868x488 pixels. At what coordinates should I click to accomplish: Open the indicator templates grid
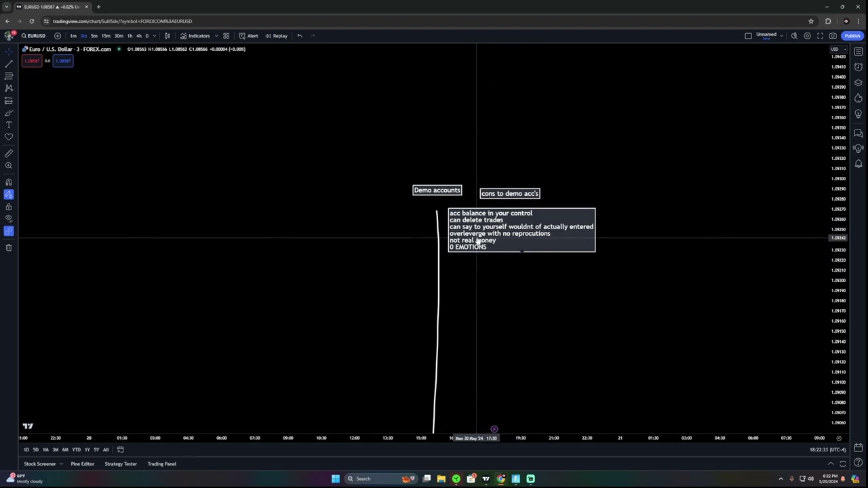(226, 36)
